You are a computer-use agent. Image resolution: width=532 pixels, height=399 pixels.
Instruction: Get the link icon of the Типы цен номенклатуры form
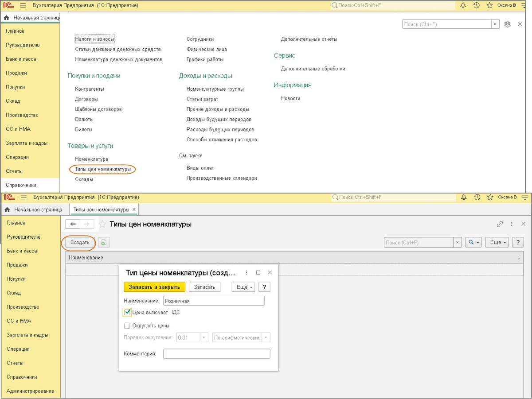click(500, 224)
